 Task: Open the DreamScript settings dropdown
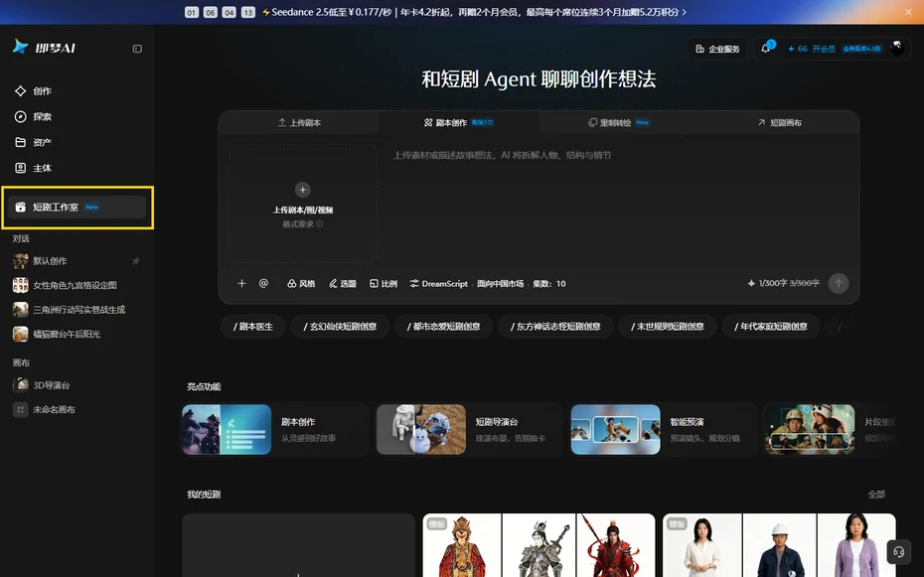pos(439,284)
